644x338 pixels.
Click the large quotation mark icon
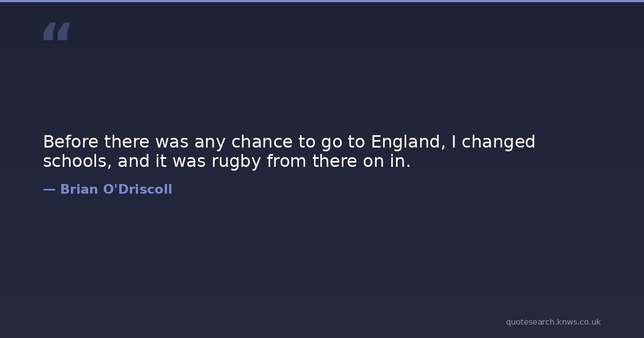tap(56, 31)
